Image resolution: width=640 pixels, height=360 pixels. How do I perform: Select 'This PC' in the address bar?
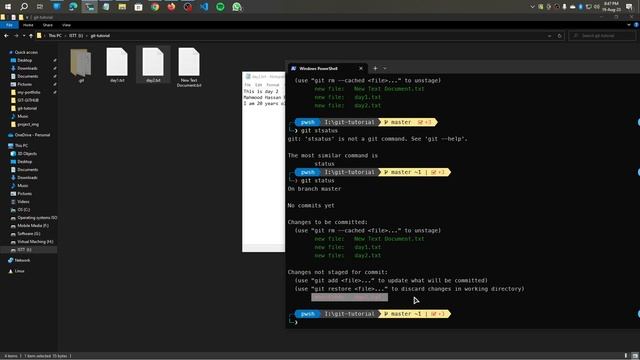pyautogui.click(x=55, y=36)
